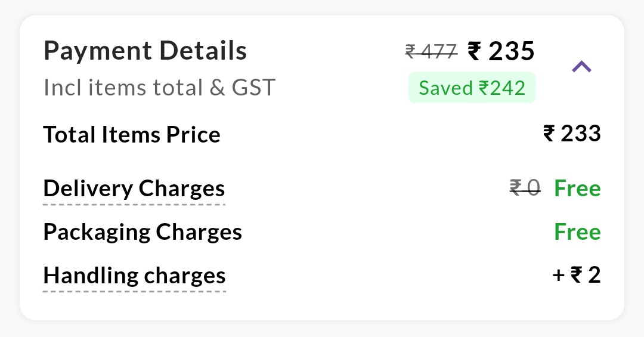The width and height of the screenshot is (644, 337).
Task: Click the rupee symbol in handling amount
Action: (576, 276)
